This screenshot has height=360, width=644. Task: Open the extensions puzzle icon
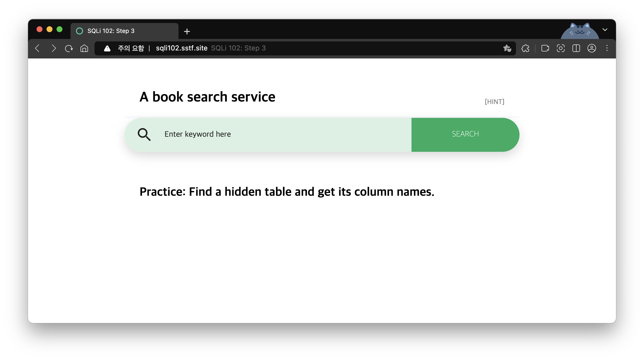525,48
